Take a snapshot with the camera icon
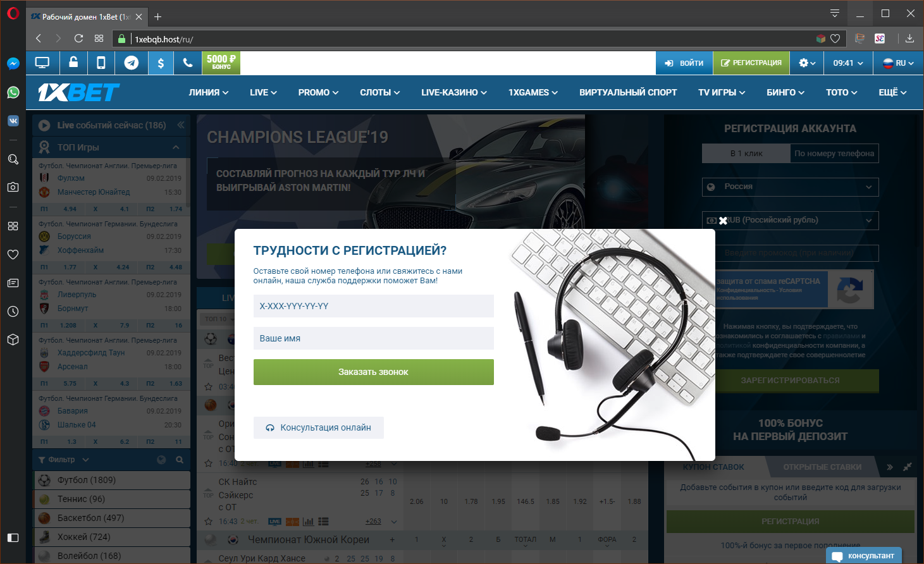The width and height of the screenshot is (924, 564). pyautogui.click(x=13, y=187)
